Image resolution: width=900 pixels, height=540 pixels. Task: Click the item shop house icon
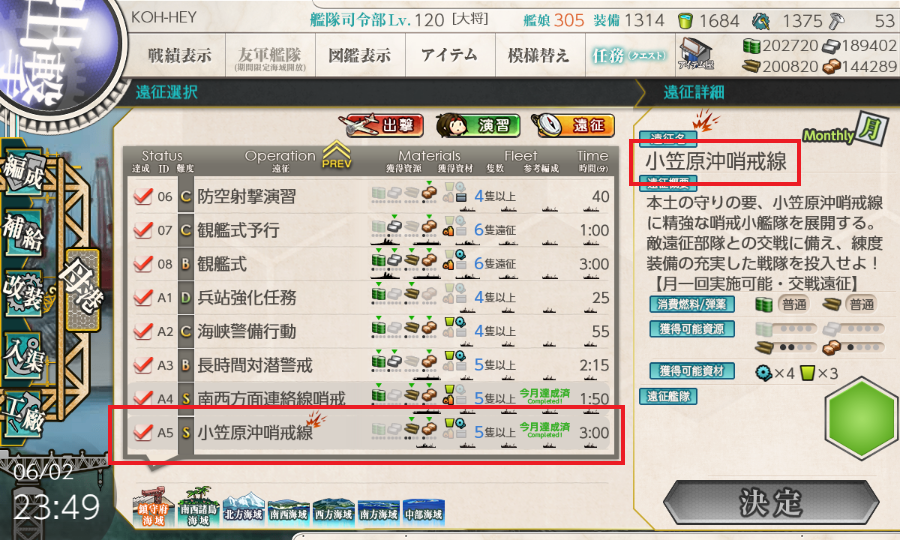click(x=696, y=55)
